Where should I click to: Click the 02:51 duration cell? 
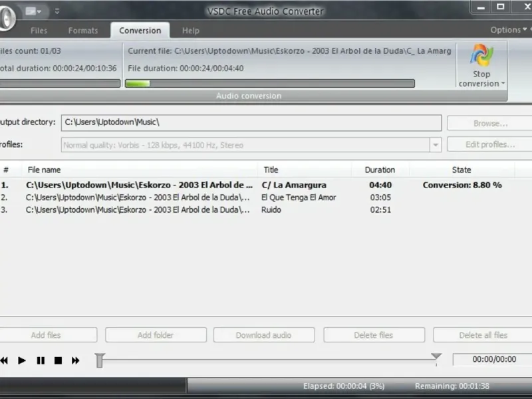click(380, 209)
